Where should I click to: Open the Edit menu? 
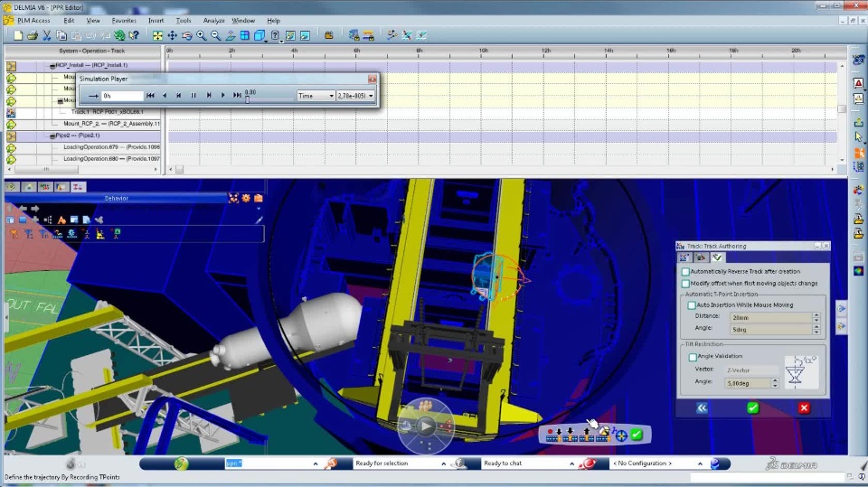coord(69,21)
